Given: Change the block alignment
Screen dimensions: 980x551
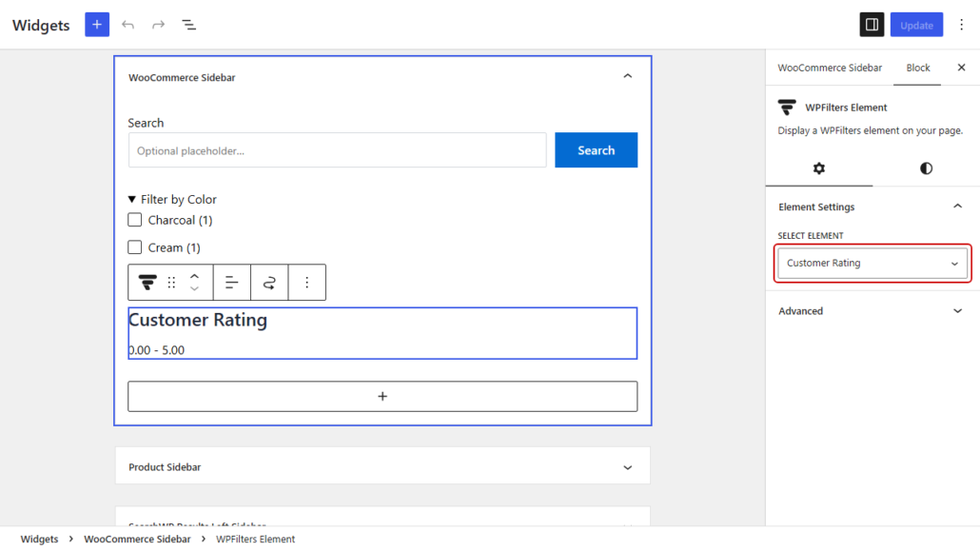Looking at the screenshot, I should click(x=231, y=283).
